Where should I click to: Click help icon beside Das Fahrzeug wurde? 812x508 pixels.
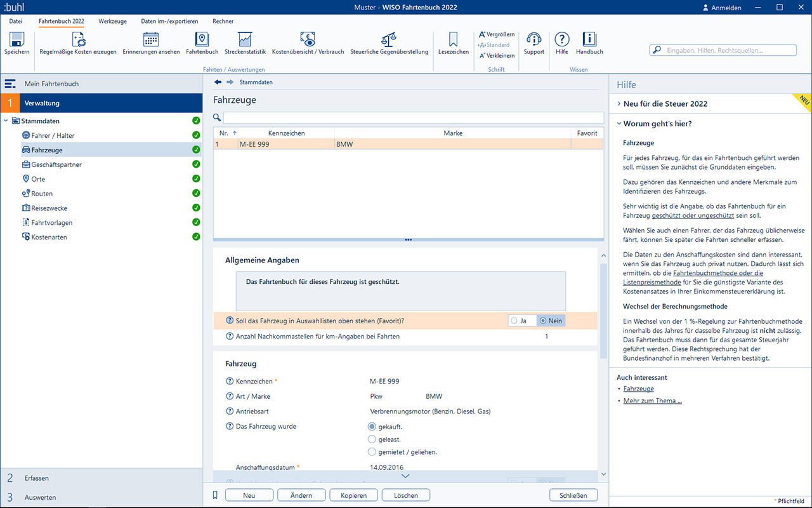(230, 426)
